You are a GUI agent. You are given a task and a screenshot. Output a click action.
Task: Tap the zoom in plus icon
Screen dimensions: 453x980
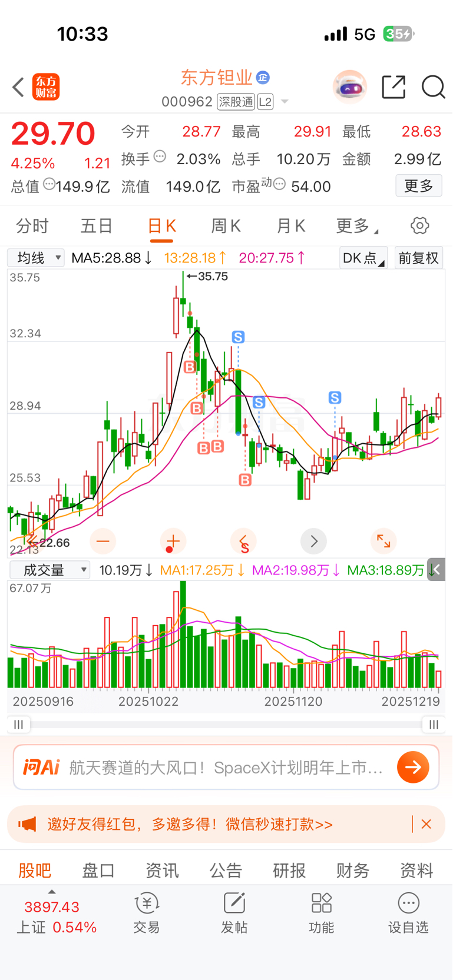(x=173, y=541)
